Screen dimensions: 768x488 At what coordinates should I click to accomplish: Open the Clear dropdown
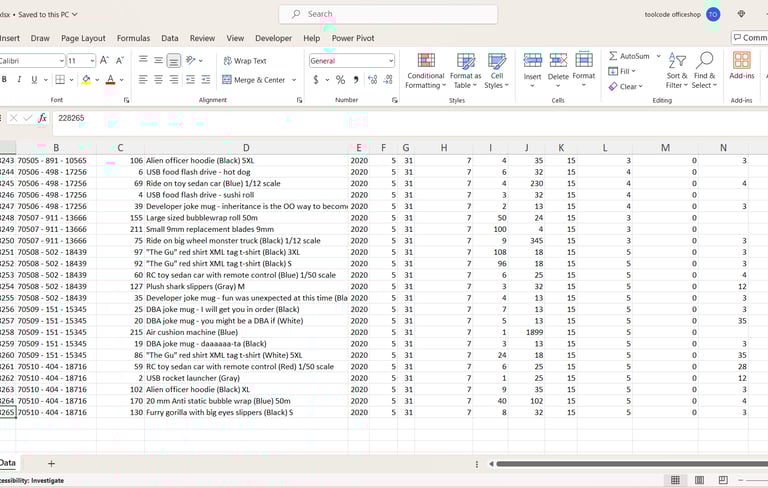pyautogui.click(x=625, y=87)
